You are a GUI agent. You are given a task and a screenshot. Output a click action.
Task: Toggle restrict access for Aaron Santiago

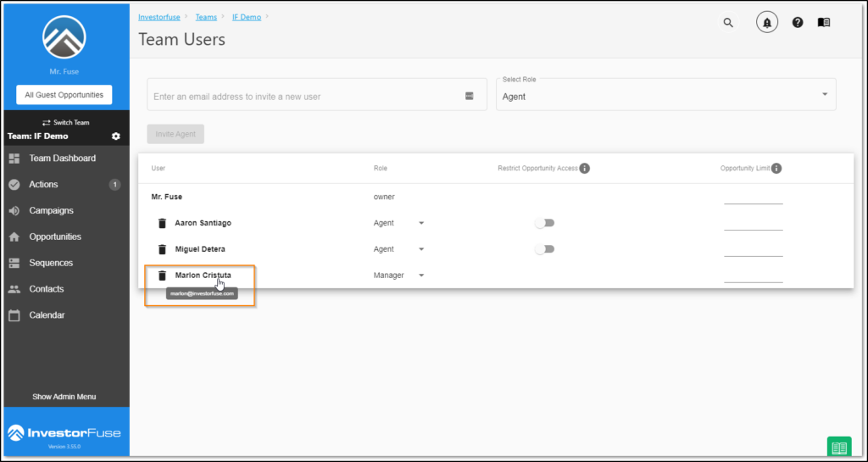coord(545,223)
